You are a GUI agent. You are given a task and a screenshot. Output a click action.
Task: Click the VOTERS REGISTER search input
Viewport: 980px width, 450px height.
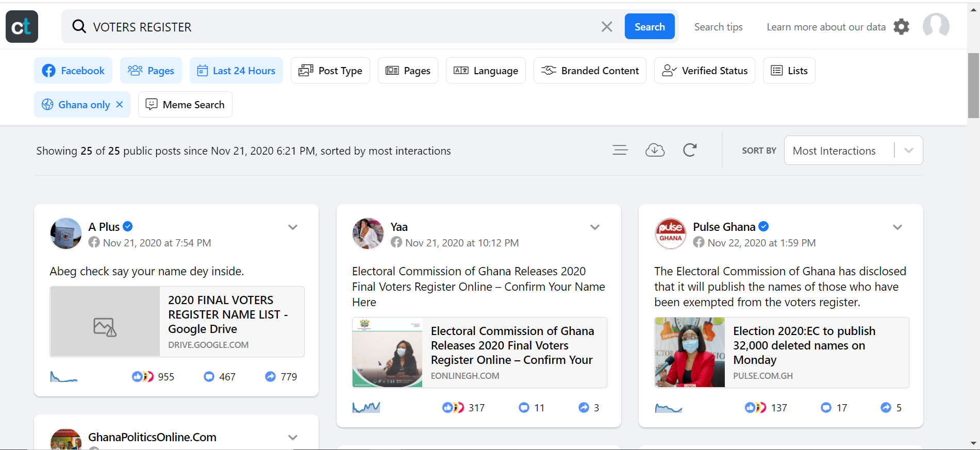340,27
